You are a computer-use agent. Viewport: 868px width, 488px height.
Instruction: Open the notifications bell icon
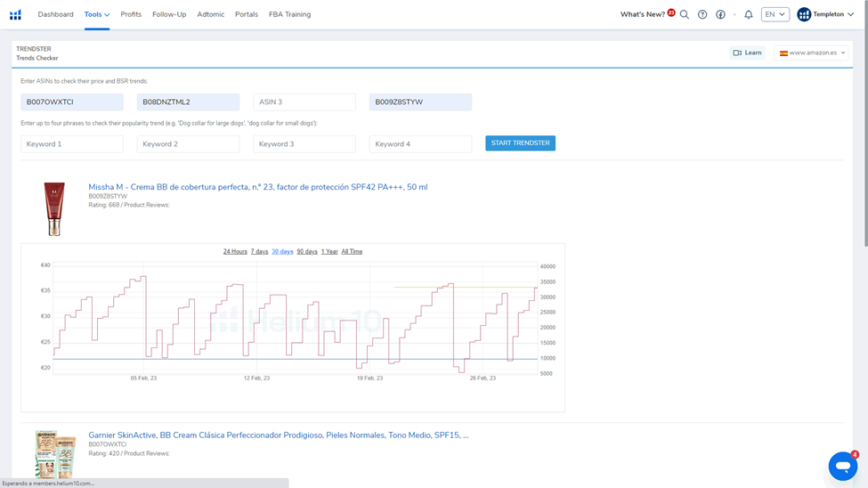(749, 14)
